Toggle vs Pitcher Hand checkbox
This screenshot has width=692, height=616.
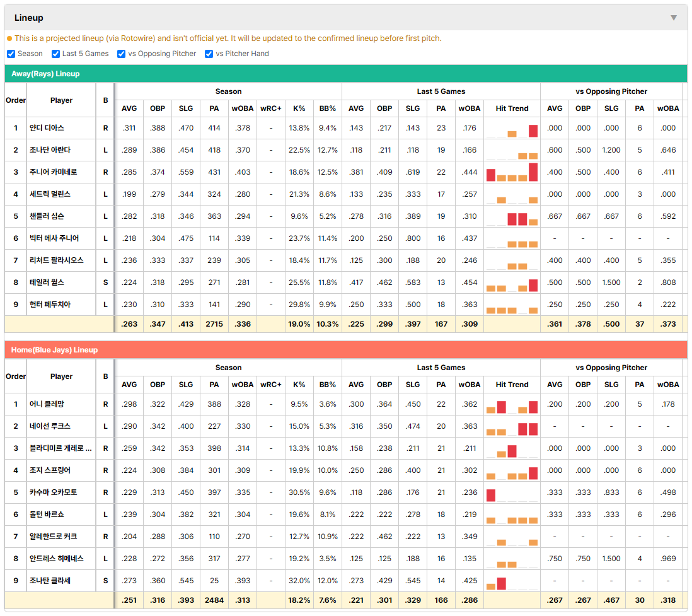pos(209,54)
